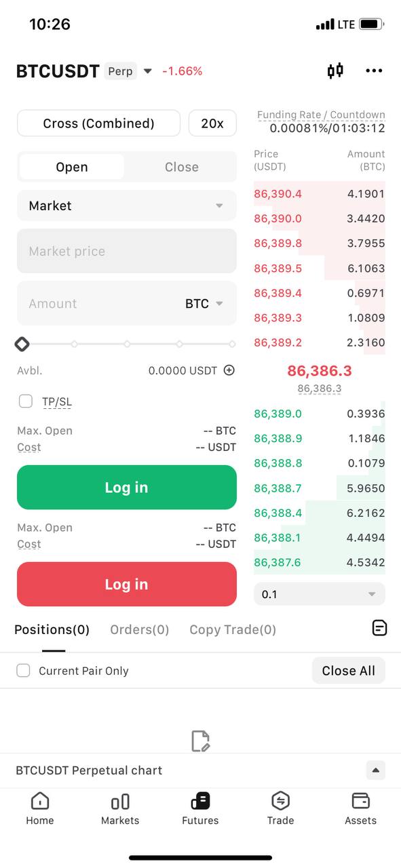Open the three-dot more options menu
401x868 pixels.
374,71
